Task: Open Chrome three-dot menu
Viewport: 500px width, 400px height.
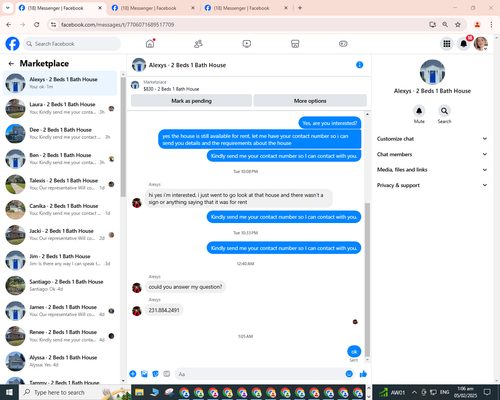Action: 491,24
